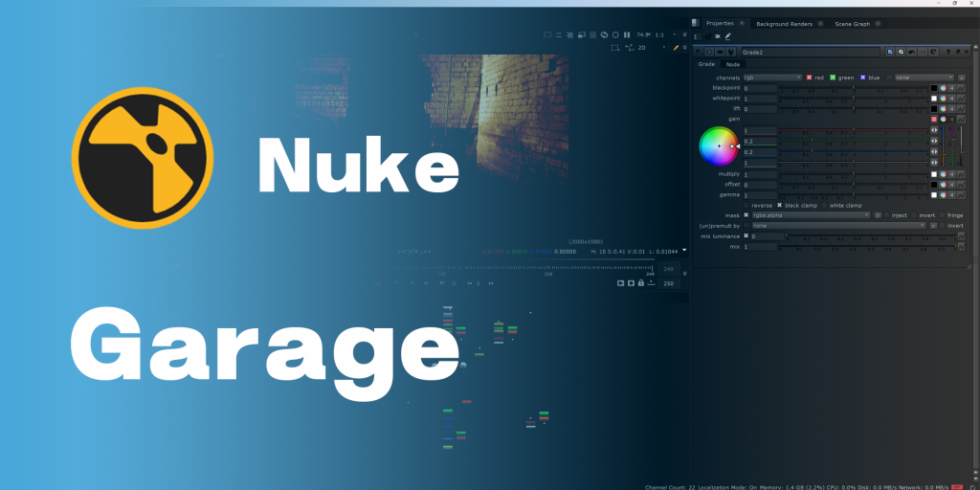
Task: Click the blackpoint value field
Action: [760, 88]
